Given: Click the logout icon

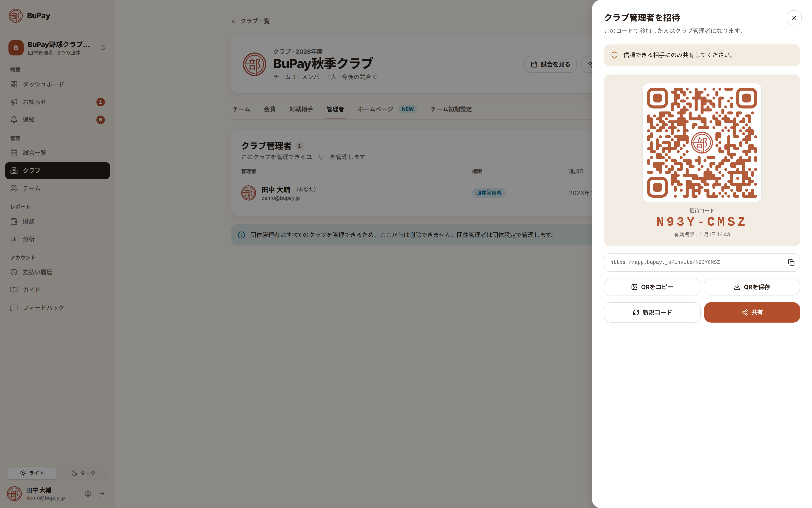Looking at the screenshot, I should pos(101,494).
